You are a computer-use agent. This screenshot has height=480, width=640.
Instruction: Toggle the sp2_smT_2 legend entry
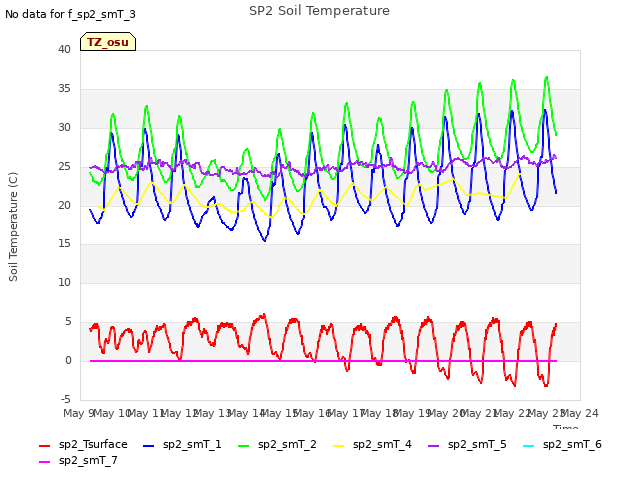[x=277, y=444]
